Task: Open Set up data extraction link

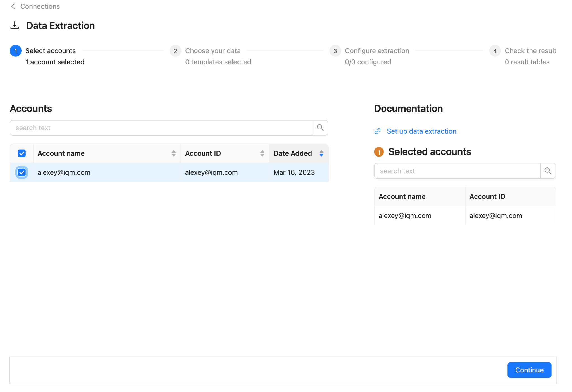Action: 421,131
